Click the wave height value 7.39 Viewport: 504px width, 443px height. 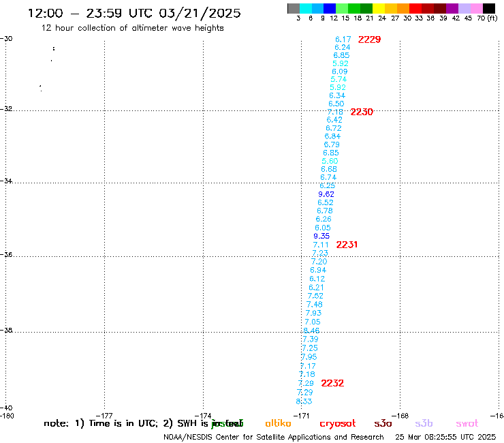click(311, 339)
